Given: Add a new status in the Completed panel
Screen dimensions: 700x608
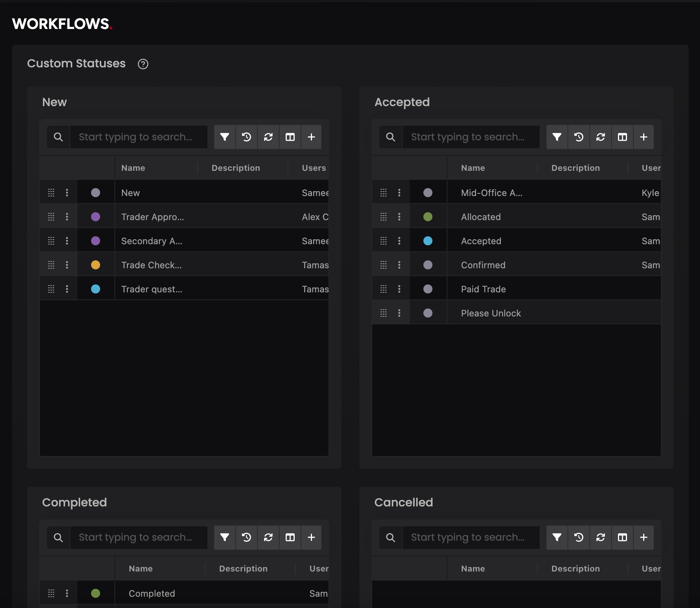Looking at the screenshot, I should pos(311,537).
